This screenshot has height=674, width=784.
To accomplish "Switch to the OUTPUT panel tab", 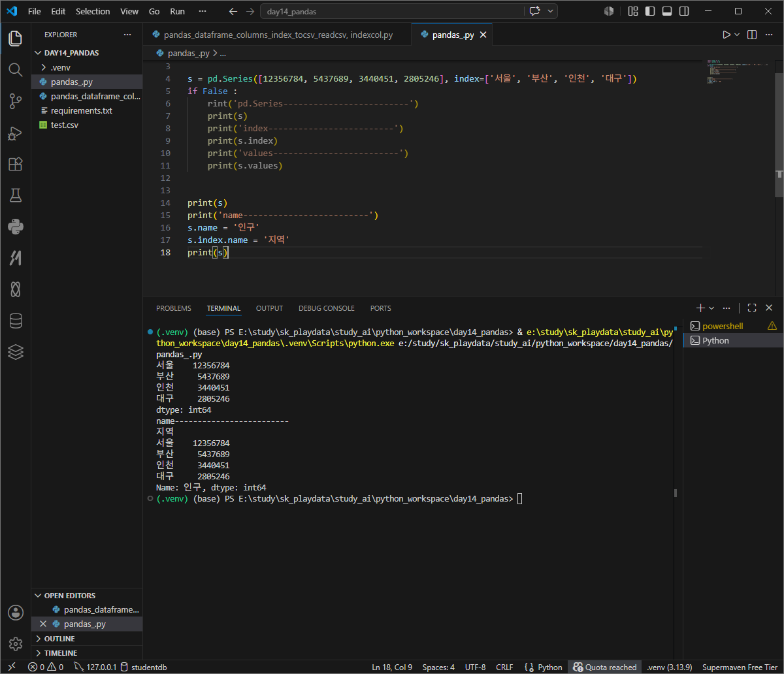I will coord(269,308).
